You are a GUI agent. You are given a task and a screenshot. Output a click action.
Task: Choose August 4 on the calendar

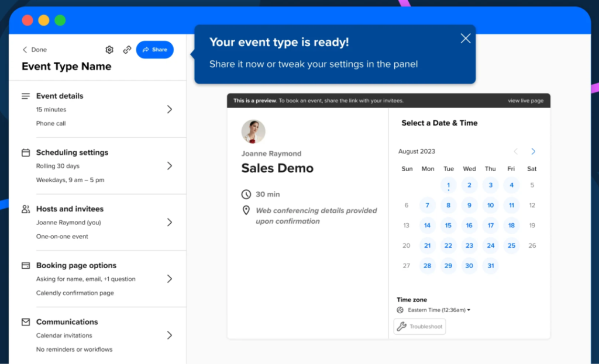click(x=511, y=185)
